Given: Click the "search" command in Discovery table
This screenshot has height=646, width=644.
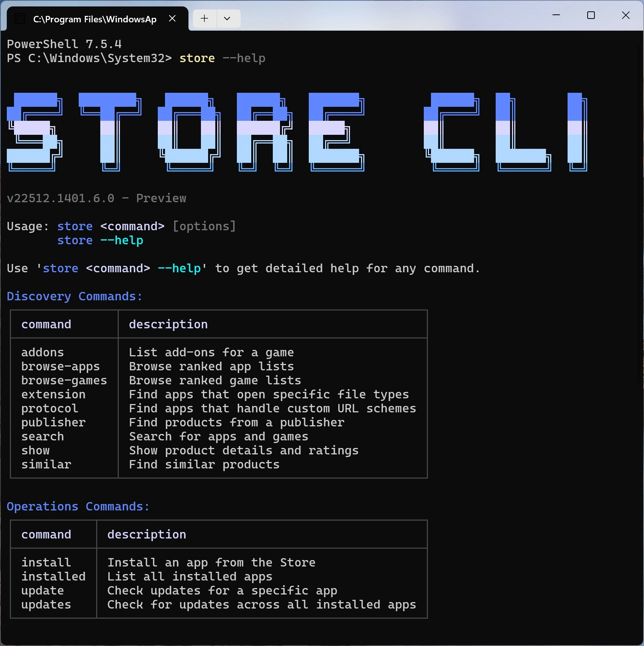Looking at the screenshot, I should pyautogui.click(x=42, y=437).
